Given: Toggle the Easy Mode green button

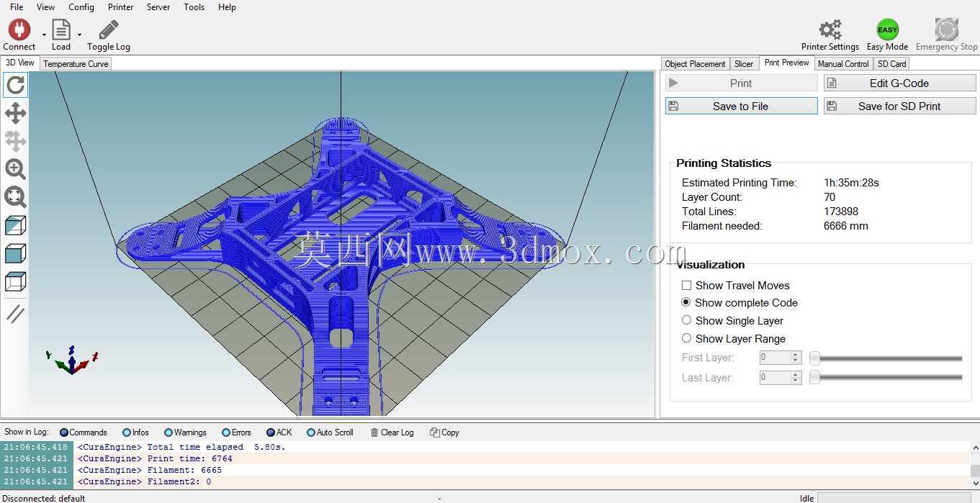Looking at the screenshot, I should pos(887,30).
